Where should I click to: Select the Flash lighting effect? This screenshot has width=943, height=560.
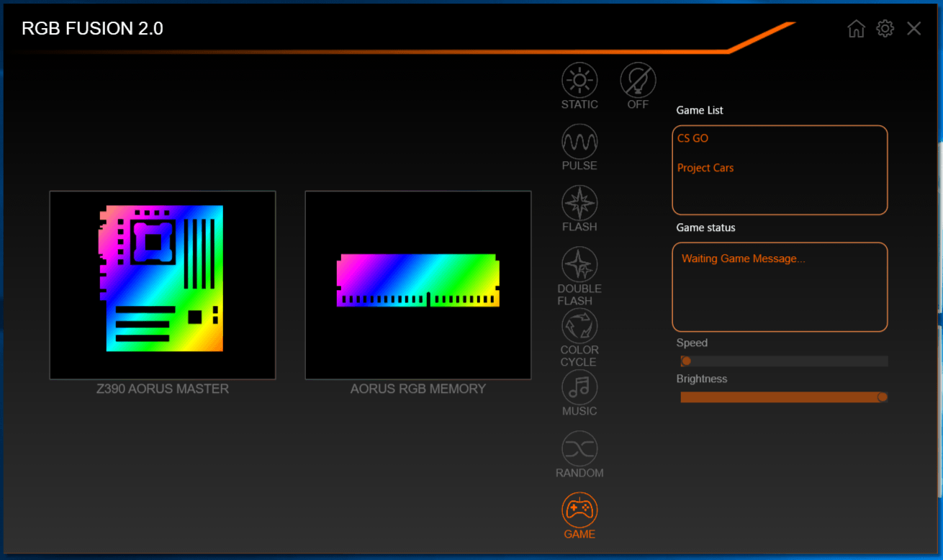pyautogui.click(x=579, y=203)
